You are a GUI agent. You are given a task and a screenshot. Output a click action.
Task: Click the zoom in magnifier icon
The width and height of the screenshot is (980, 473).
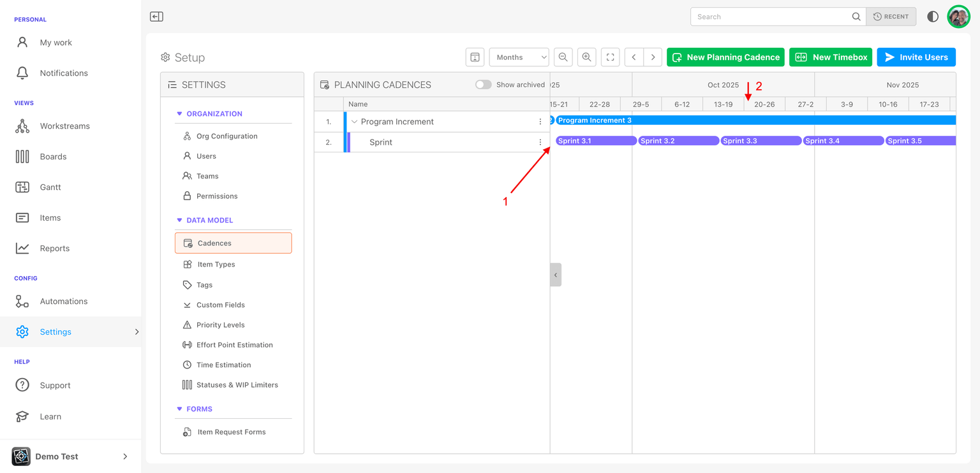pyautogui.click(x=586, y=57)
